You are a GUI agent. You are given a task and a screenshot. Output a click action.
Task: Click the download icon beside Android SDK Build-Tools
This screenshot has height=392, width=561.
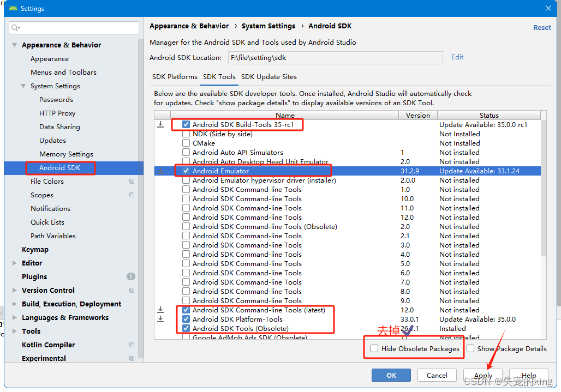point(160,124)
